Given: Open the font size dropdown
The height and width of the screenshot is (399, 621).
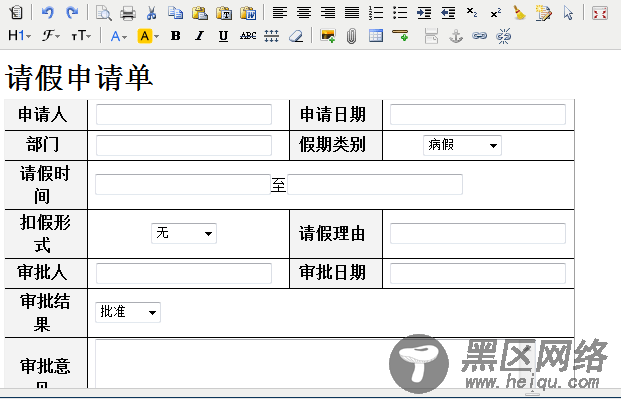Looking at the screenshot, I should click(81, 36).
